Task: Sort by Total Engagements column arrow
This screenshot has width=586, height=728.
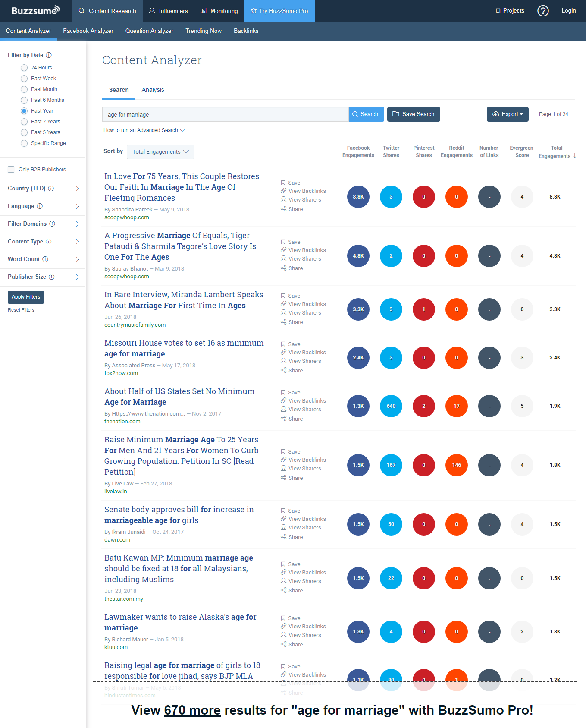Action: (575, 156)
